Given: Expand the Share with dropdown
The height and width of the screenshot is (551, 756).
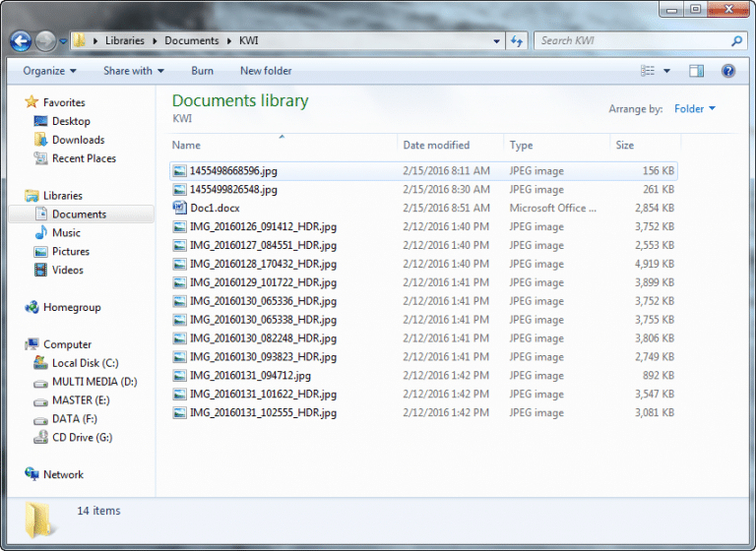Looking at the screenshot, I should coord(134,71).
